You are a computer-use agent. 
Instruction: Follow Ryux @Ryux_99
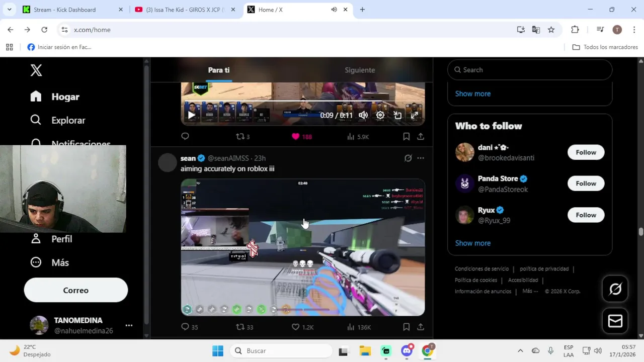pyautogui.click(x=586, y=215)
